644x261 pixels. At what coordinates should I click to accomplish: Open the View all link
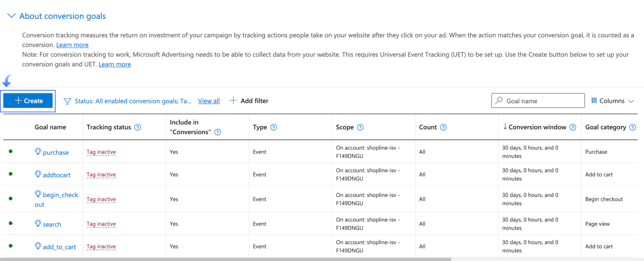pyautogui.click(x=209, y=101)
